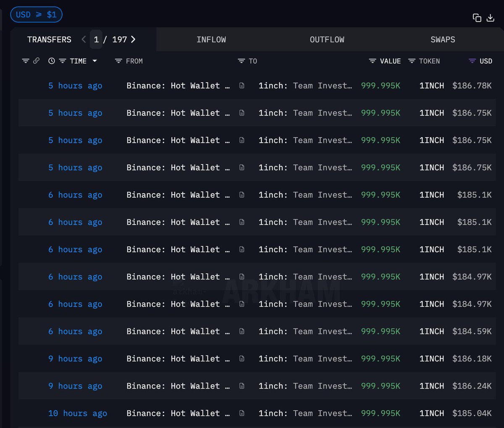Open '6 hours ago' link in $184.59K row
Screen dimensions: 504x428
click(75, 331)
